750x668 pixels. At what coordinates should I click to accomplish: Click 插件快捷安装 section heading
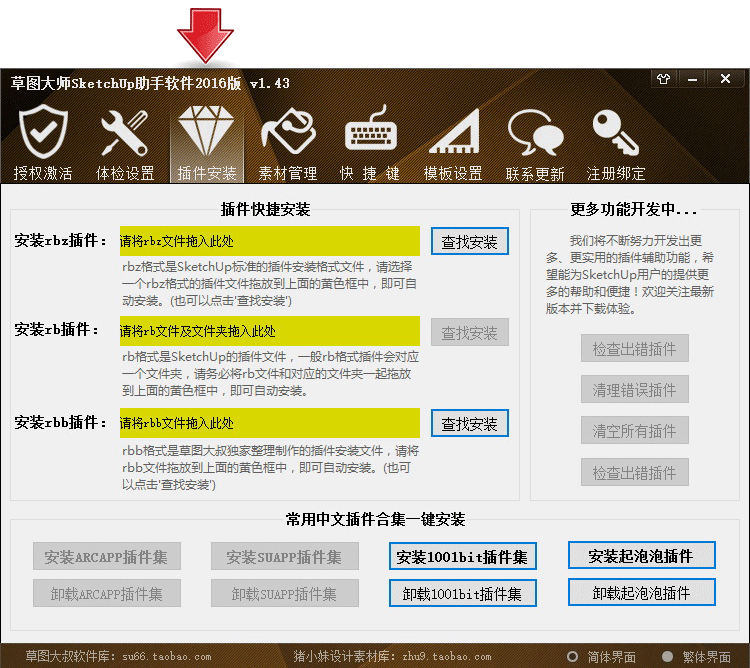click(265, 209)
